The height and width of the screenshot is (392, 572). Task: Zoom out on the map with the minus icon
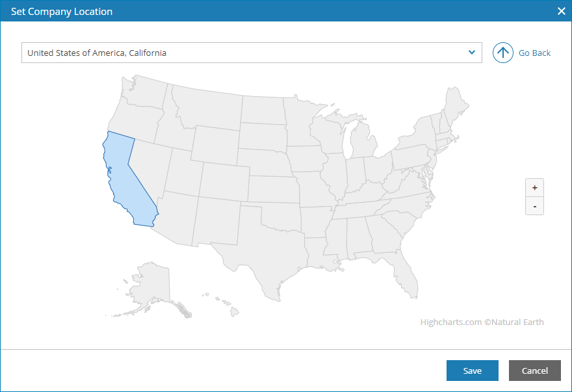(534, 206)
